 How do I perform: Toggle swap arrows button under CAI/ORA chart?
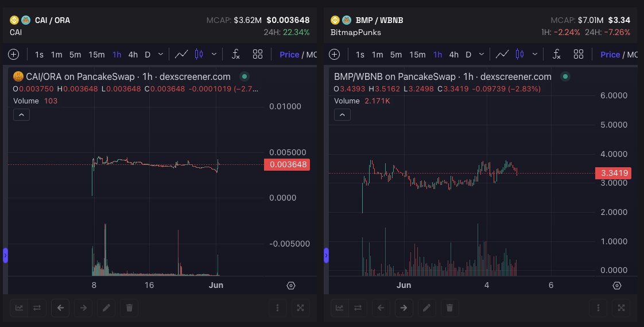pos(37,307)
